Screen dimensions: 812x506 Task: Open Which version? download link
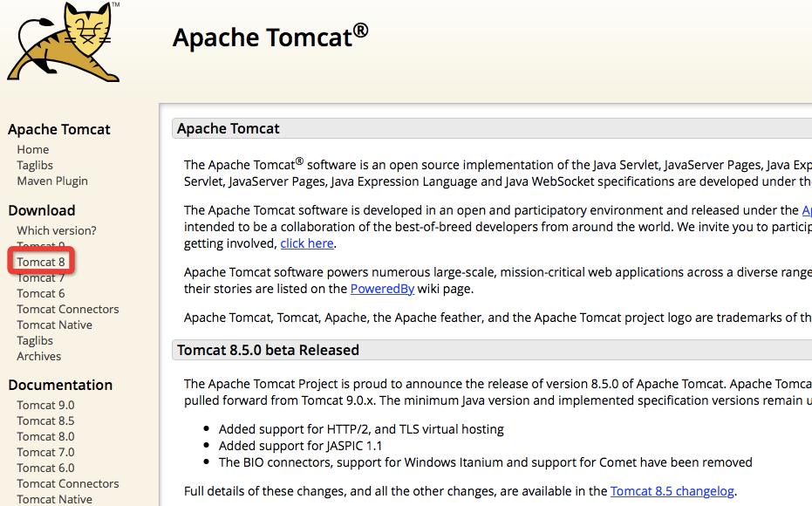(57, 230)
